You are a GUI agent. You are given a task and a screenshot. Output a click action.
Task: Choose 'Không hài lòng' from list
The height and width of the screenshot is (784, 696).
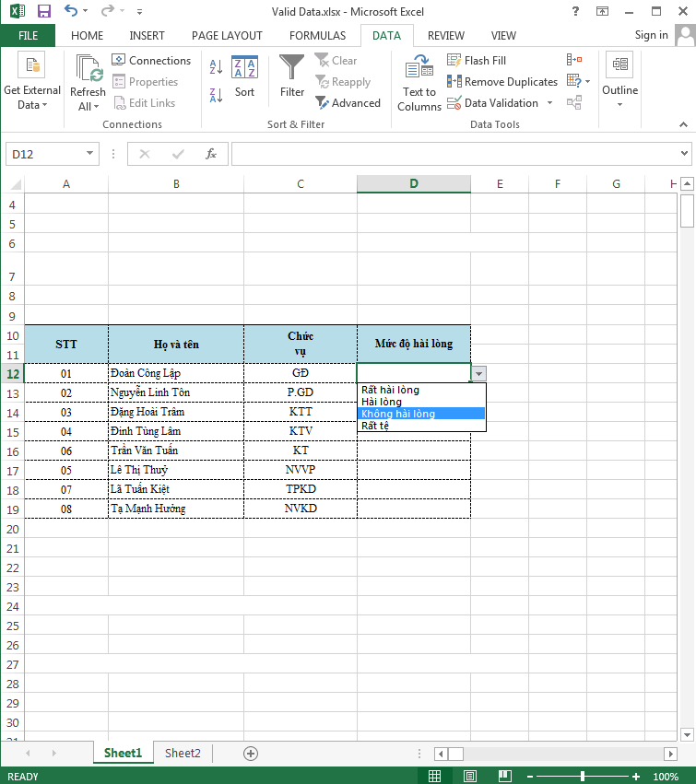coord(420,414)
